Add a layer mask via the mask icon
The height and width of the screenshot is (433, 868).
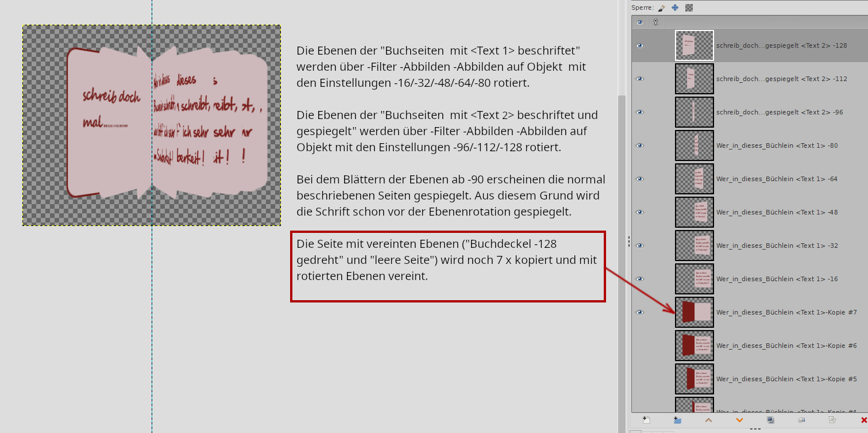click(x=832, y=420)
